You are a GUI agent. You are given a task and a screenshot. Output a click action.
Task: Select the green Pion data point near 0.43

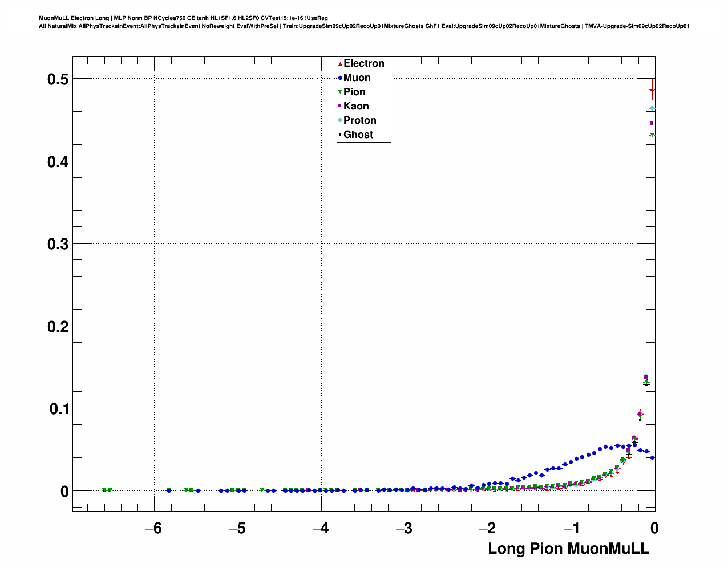pyautogui.click(x=652, y=135)
